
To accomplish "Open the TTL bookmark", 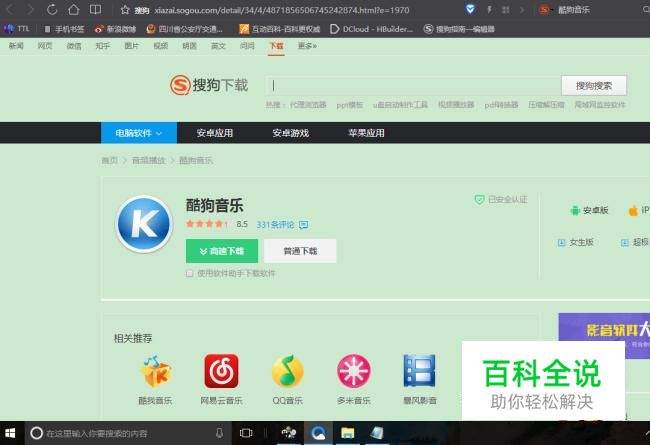I will tap(17, 29).
